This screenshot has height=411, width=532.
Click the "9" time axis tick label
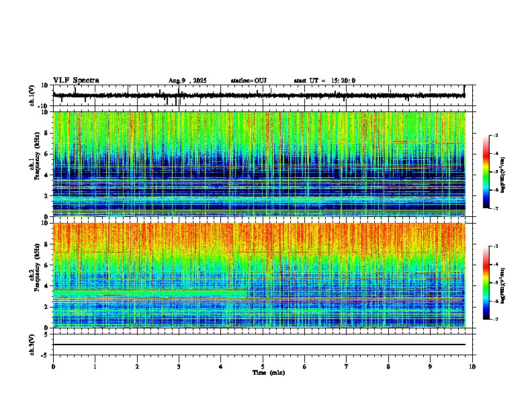point(430,367)
